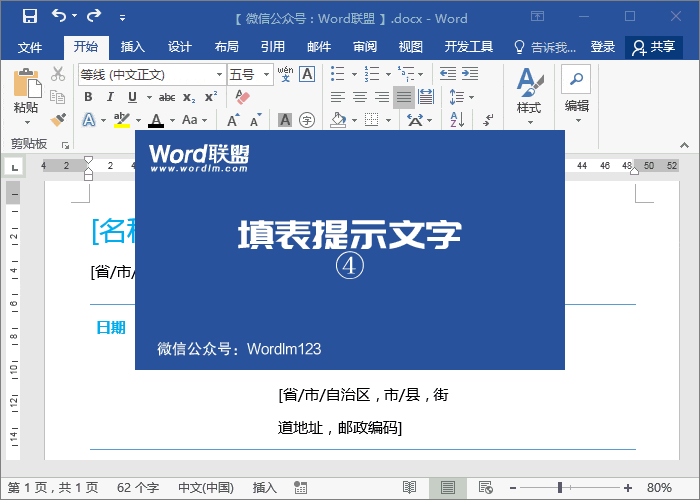
Task: Switch to the 开发工具 ribbon tab
Action: coord(469,46)
